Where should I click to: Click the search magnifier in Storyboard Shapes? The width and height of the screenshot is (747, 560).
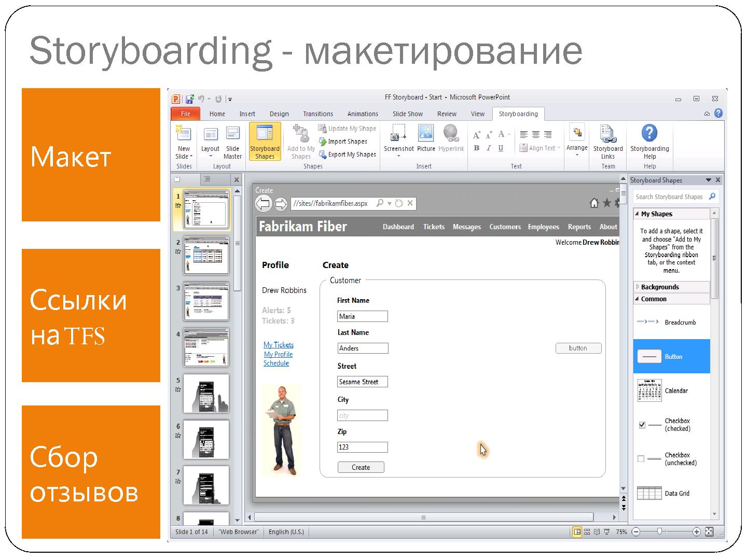point(712,197)
